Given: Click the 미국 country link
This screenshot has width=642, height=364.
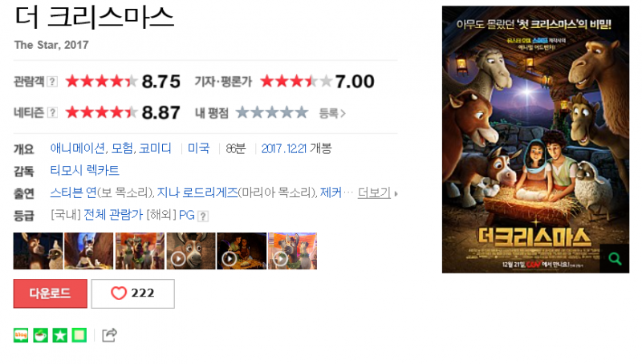Looking at the screenshot, I should tap(198, 148).
